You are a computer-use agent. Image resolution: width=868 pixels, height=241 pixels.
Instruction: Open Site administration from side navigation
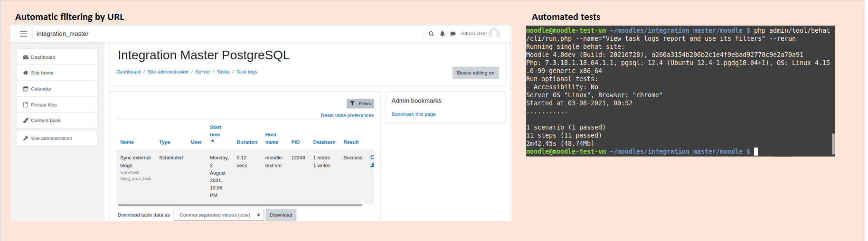(57, 138)
